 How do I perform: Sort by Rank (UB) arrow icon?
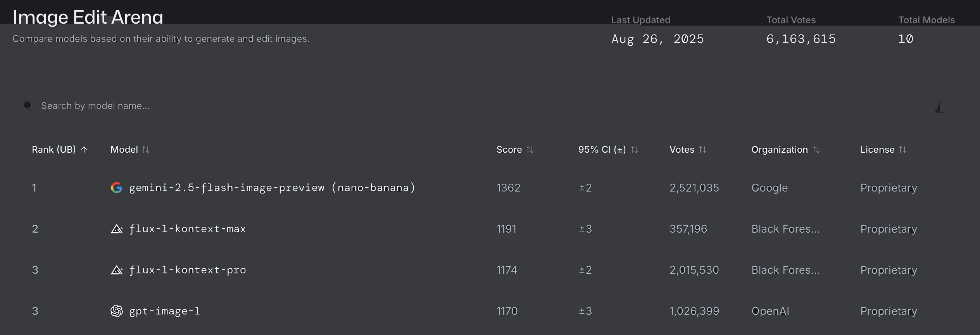(85, 150)
